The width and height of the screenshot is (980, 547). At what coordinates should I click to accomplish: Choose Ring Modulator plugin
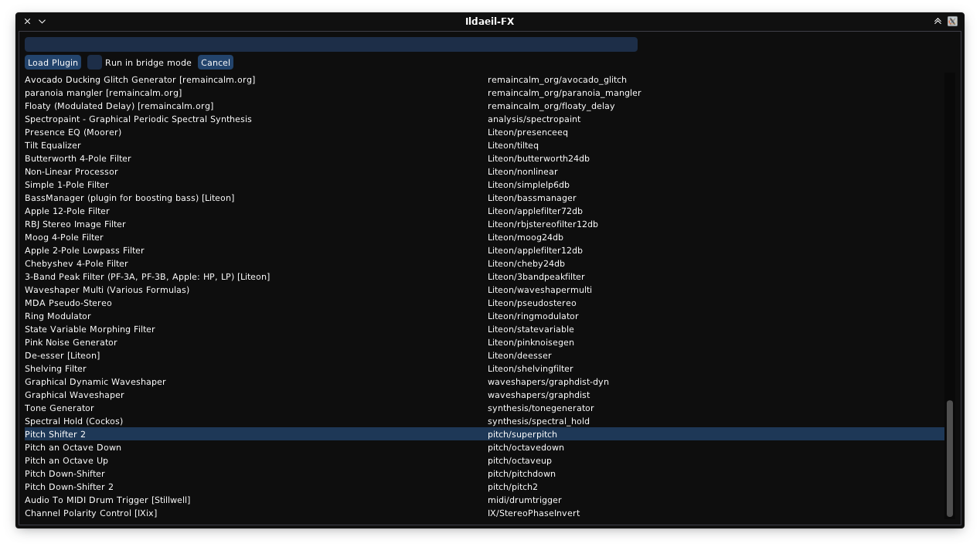(x=58, y=316)
